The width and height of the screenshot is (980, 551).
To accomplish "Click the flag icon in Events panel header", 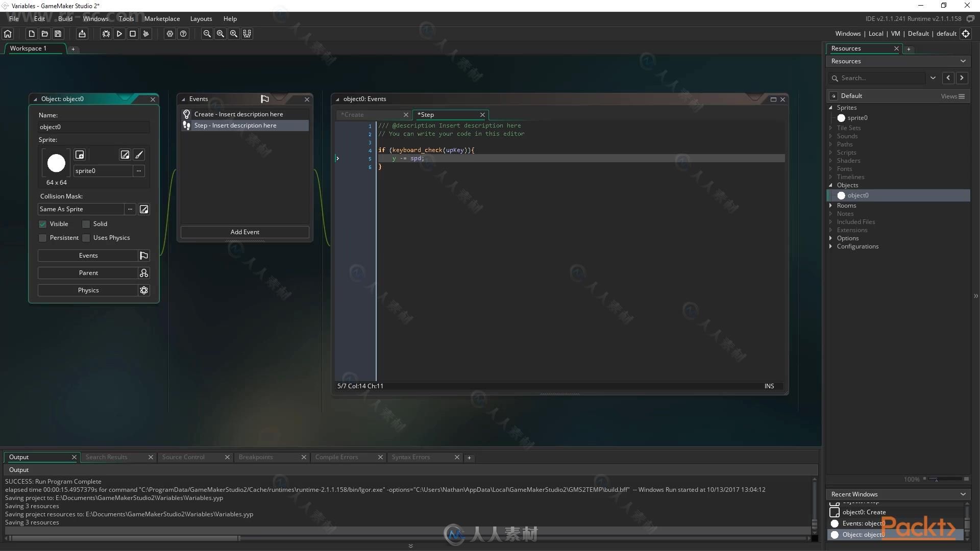I will pos(264,99).
